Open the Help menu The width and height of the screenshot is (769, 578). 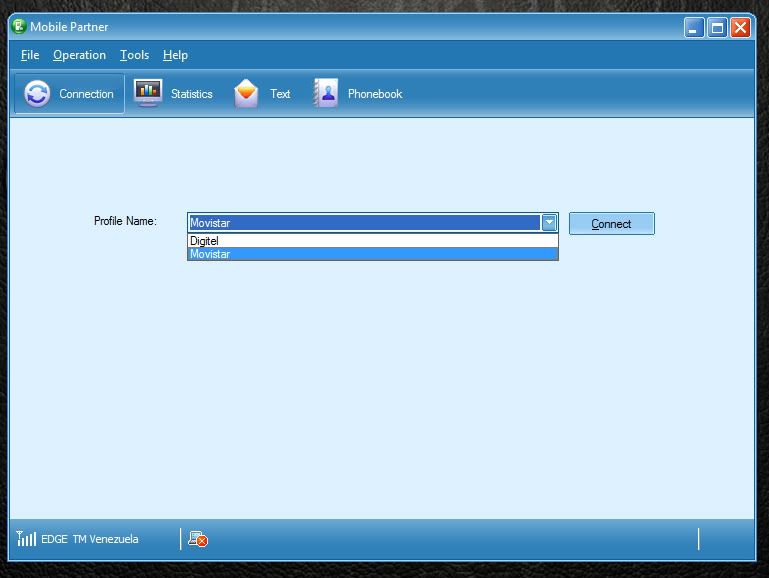(x=175, y=55)
